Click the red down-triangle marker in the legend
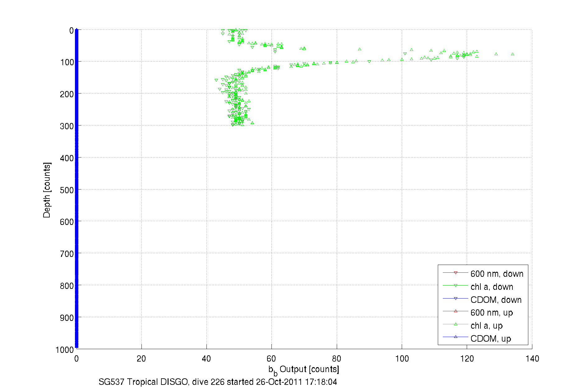 (456, 273)
